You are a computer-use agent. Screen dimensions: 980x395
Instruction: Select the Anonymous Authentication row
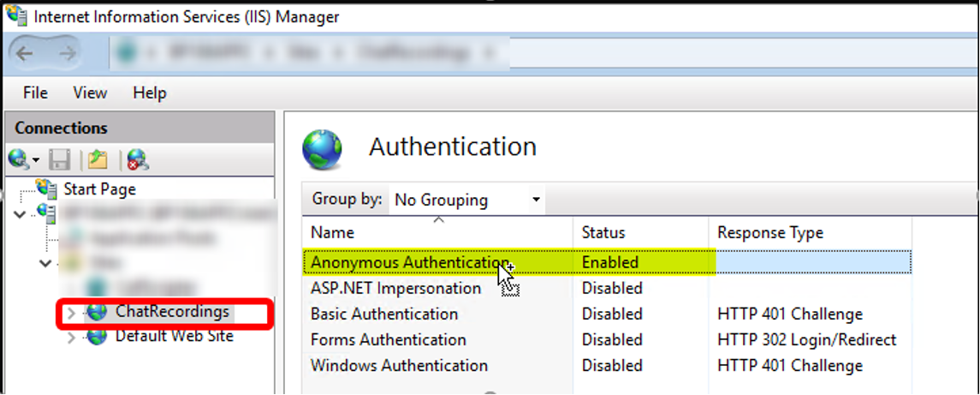(x=607, y=262)
